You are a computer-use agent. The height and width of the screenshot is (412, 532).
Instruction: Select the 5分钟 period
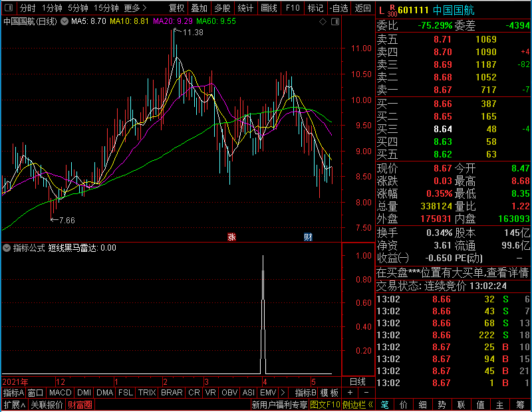point(78,8)
